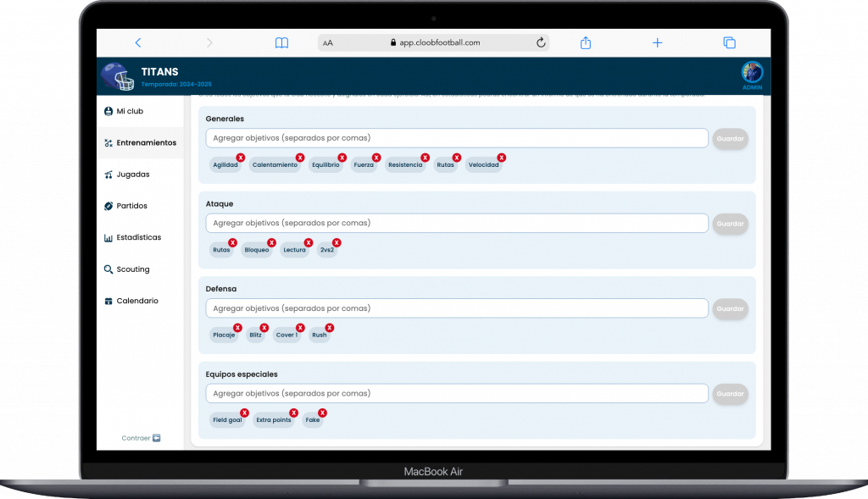Image resolution: width=868 pixels, height=499 pixels.
Task: Remove the Field goal objective tag
Action: tap(244, 413)
